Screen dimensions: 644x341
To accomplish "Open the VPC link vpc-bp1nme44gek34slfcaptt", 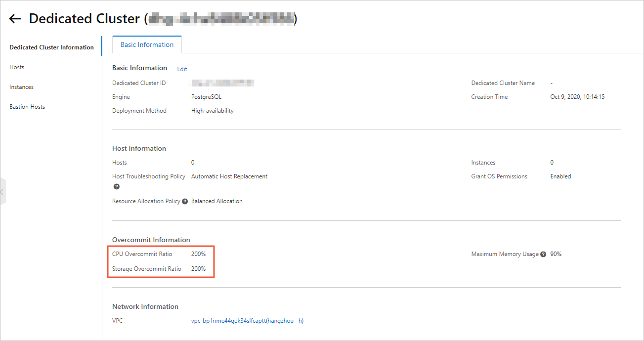I will tap(247, 321).
